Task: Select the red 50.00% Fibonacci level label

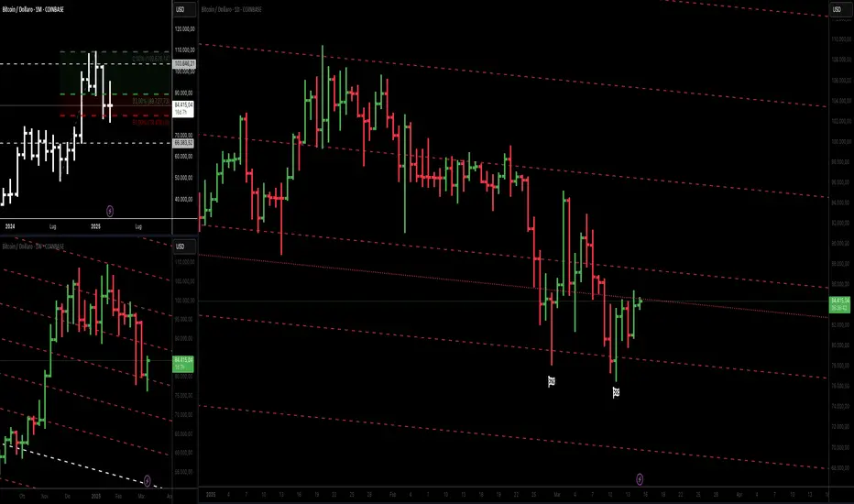Action: 151,123
